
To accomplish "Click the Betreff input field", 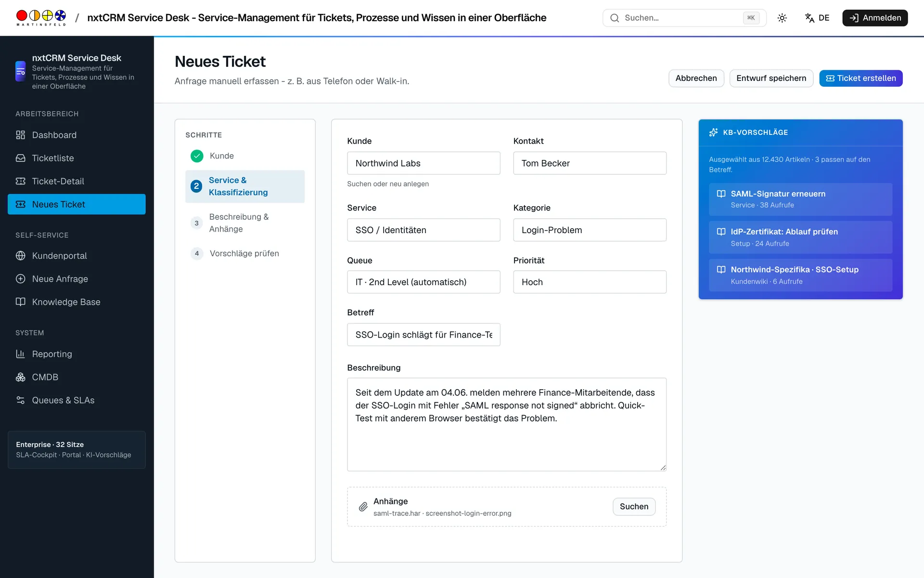I will tap(423, 335).
